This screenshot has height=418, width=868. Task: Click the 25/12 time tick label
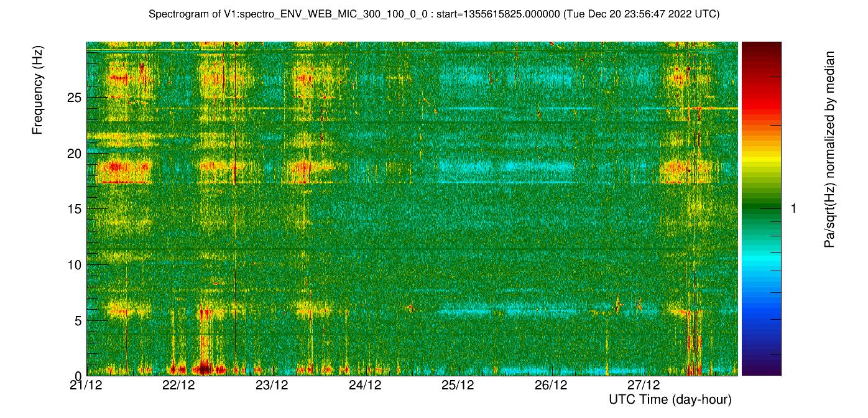click(x=458, y=385)
